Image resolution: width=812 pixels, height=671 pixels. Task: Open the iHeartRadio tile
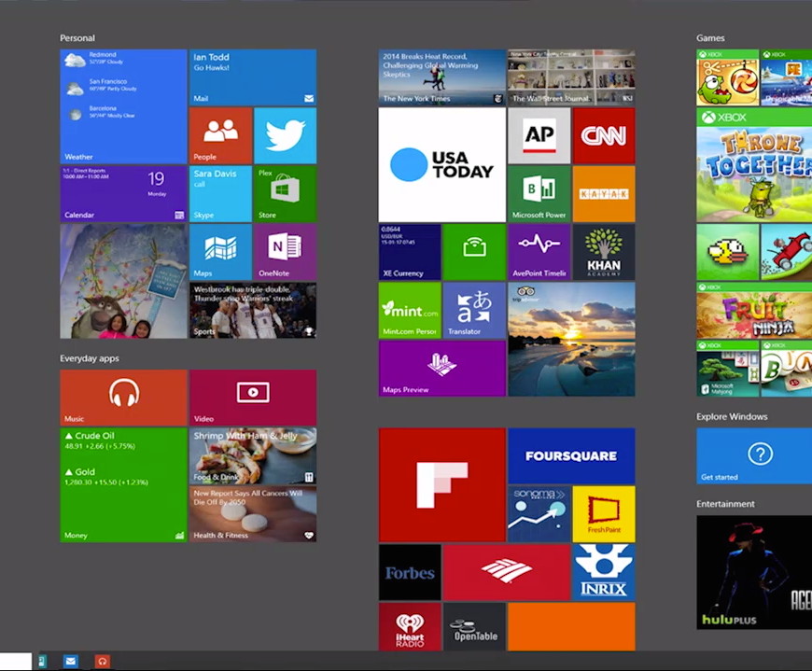[410, 626]
